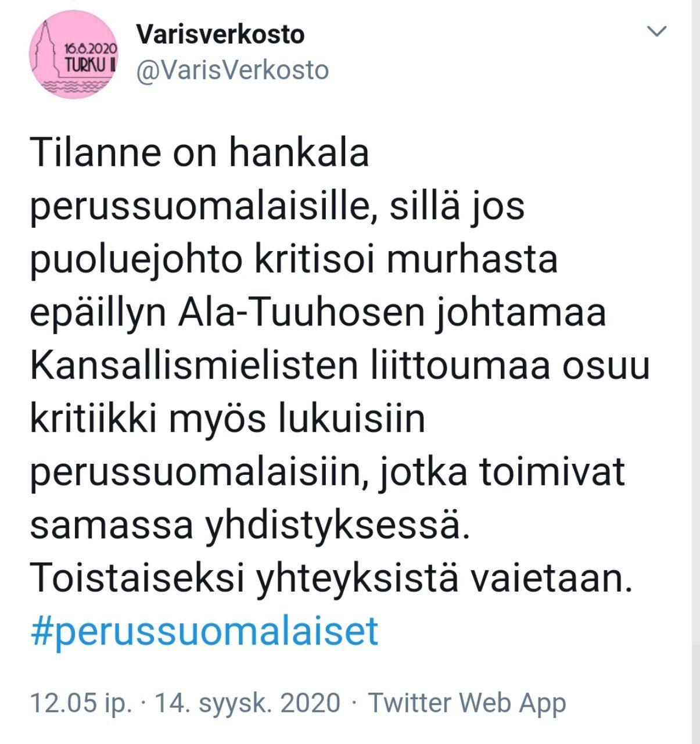Open the Twitter Web App source link
Viewport: 700px width, 744px height.
pyautogui.click(x=467, y=702)
